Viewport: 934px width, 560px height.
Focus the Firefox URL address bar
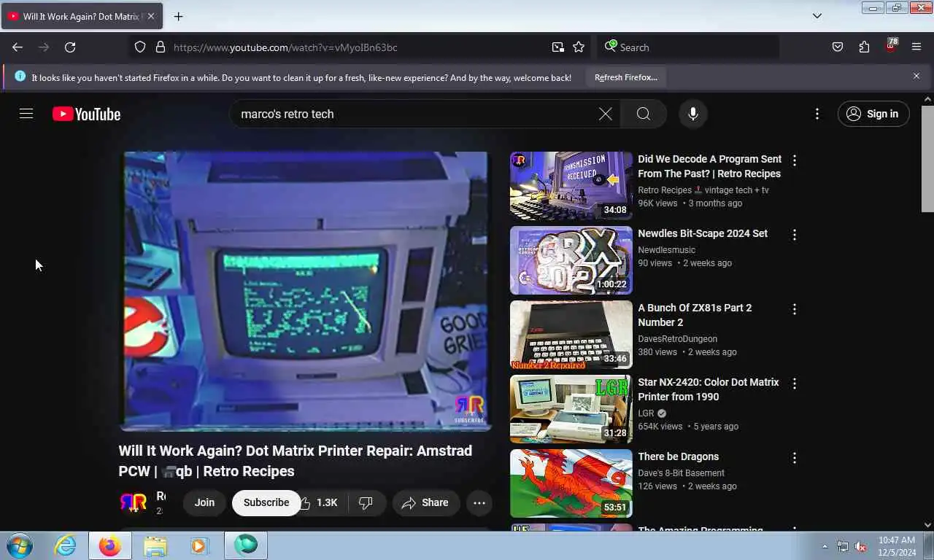[x=358, y=47]
